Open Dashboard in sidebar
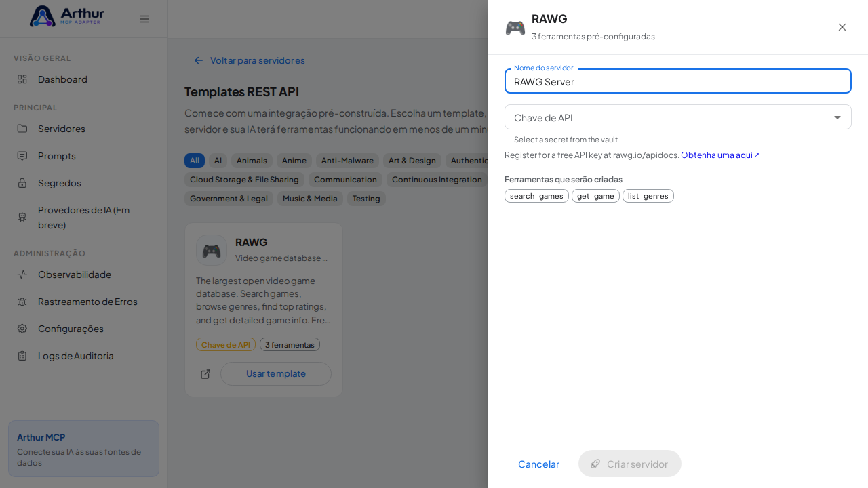868x488 pixels. [83, 79]
